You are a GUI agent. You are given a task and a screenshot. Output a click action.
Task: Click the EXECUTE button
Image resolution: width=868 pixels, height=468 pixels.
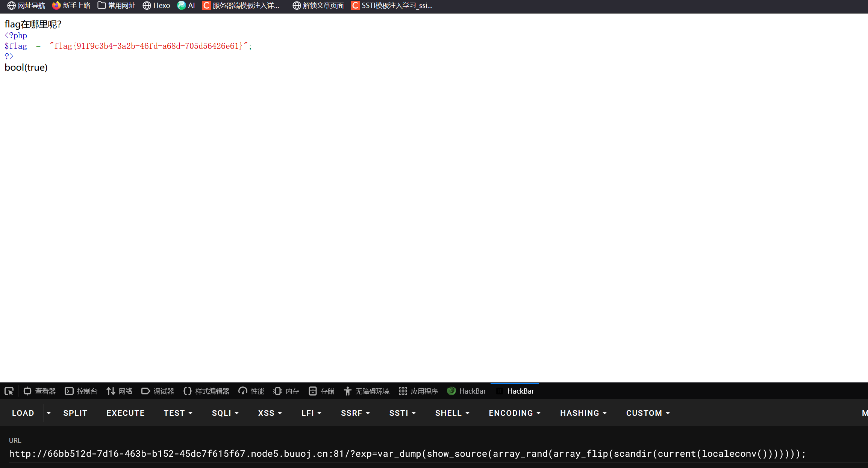tap(126, 413)
